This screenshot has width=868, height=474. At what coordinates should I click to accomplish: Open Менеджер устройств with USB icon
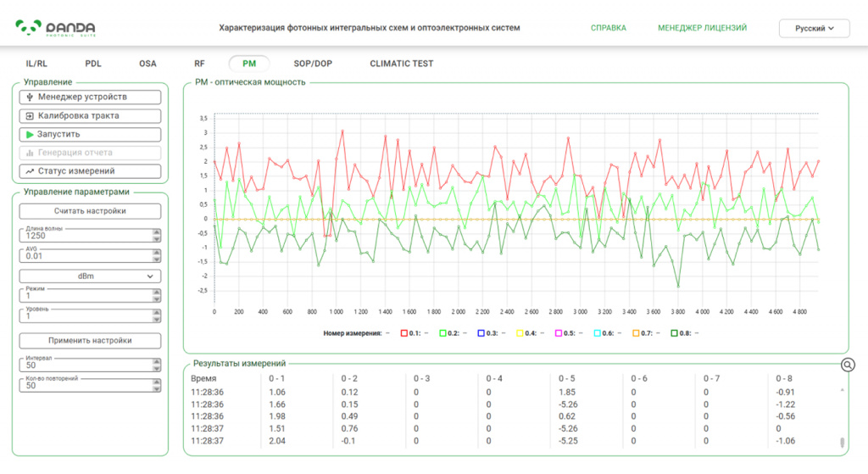pyautogui.click(x=90, y=97)
